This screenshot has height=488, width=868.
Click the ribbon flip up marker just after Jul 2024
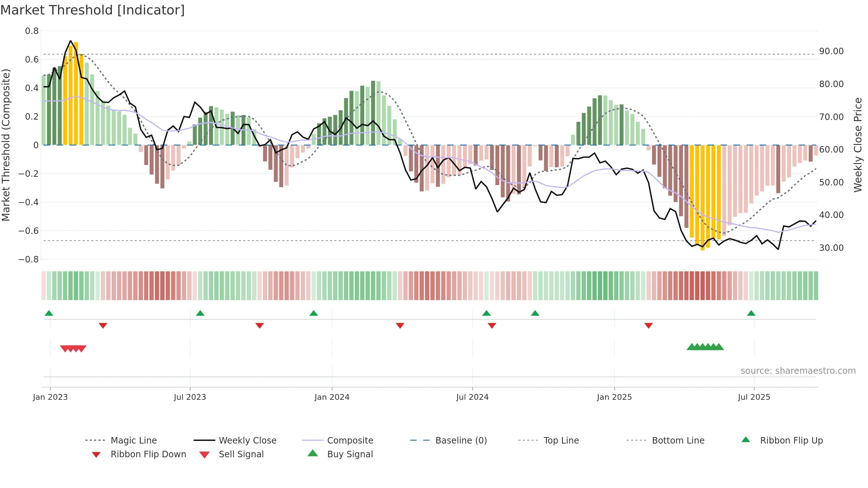pyautogui.click(x=486, y=313)
